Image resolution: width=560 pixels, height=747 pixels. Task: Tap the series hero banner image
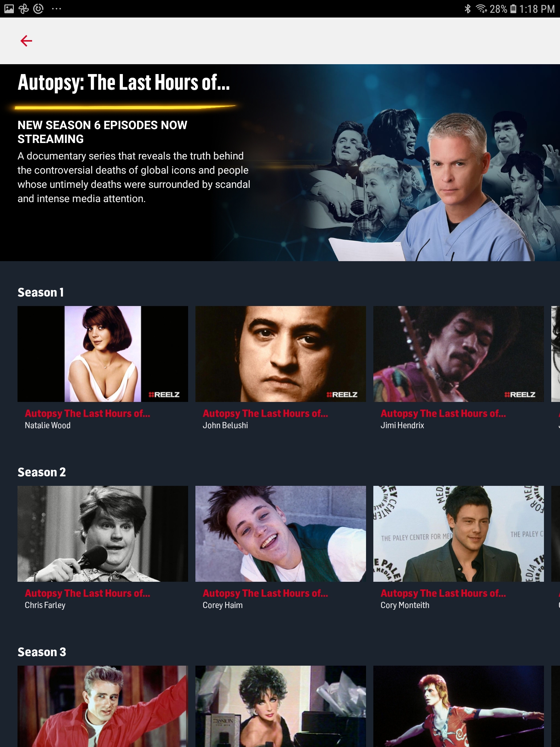click(280, 163)
